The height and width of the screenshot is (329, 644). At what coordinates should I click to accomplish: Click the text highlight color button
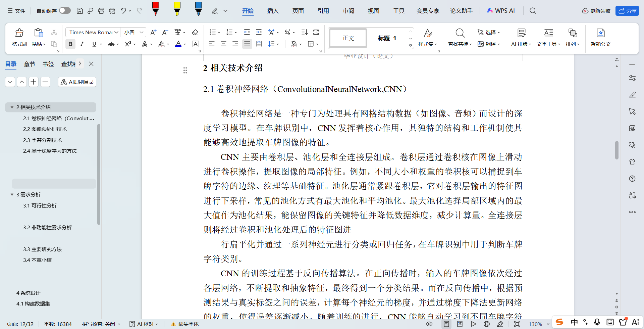pos(161,44)
